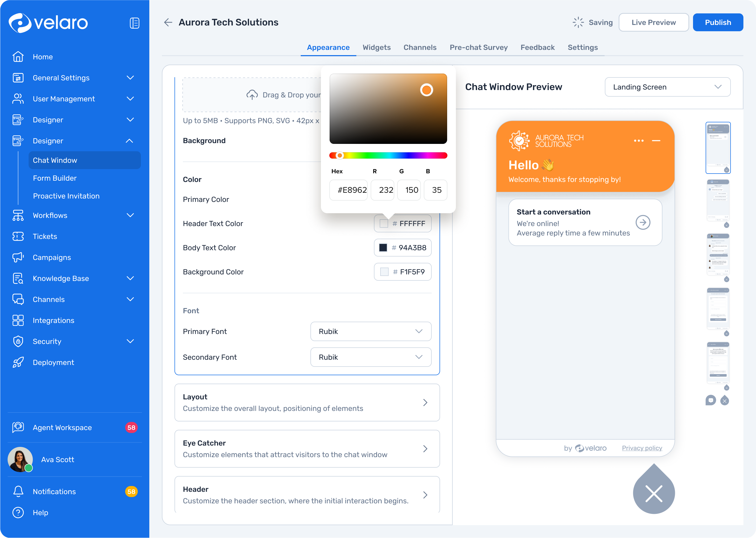
Task: Open Notifications bell in sidebar
Action: 18,491
